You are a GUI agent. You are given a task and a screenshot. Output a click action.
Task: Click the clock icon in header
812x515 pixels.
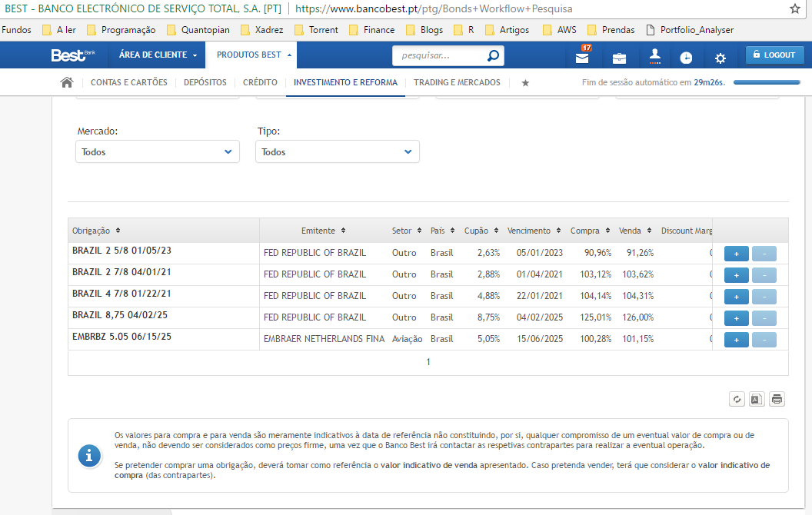pyautogui.click(x=686, y=58)
